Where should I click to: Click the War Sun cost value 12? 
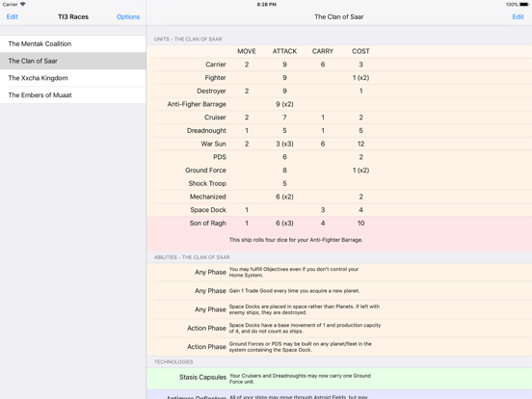[x=360, y=144]
